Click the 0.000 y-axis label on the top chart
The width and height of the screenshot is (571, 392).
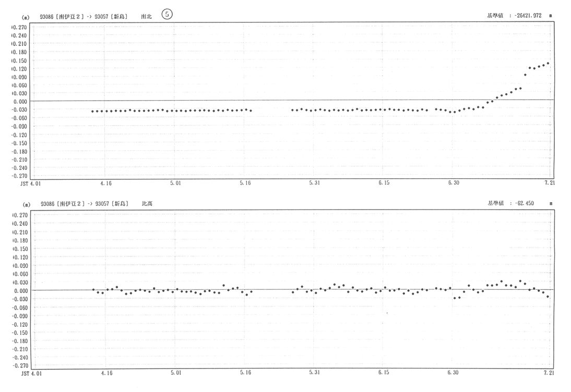pos(20,102)
